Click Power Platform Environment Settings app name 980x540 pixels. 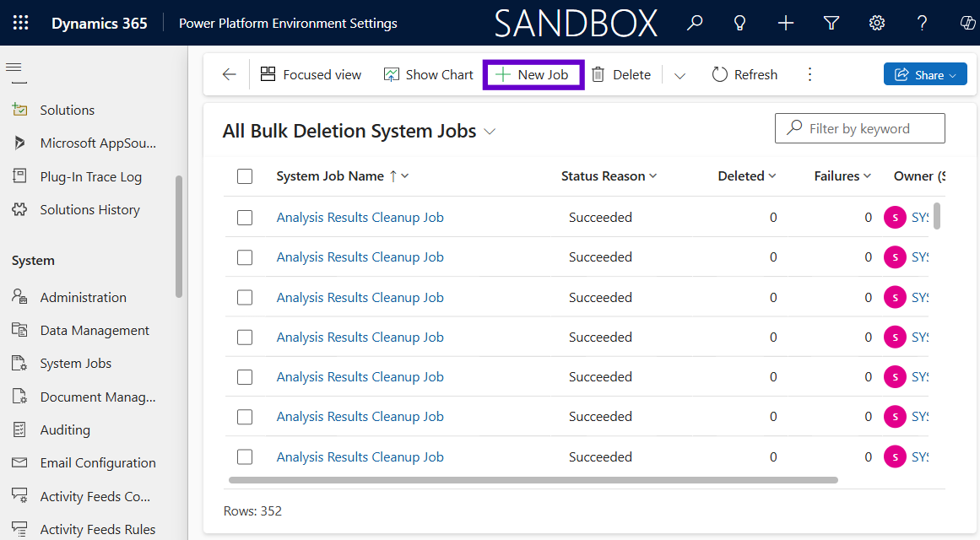point(288,23)
